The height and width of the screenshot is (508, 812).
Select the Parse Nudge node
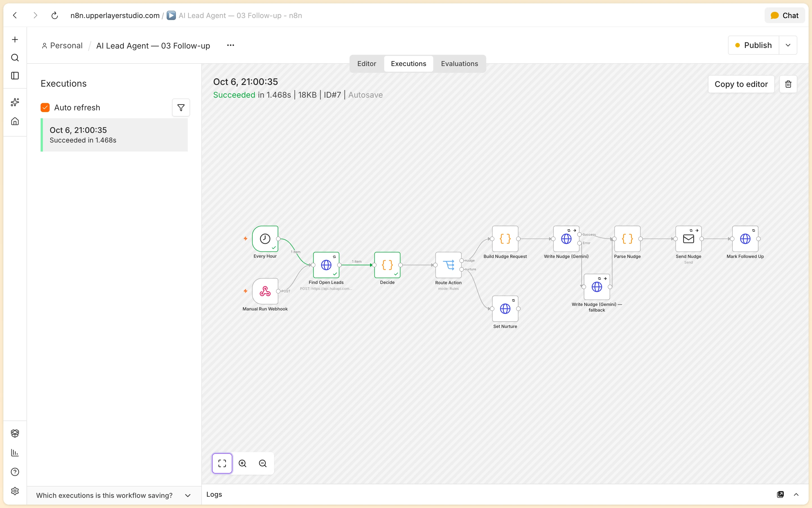tap(627, 239)
